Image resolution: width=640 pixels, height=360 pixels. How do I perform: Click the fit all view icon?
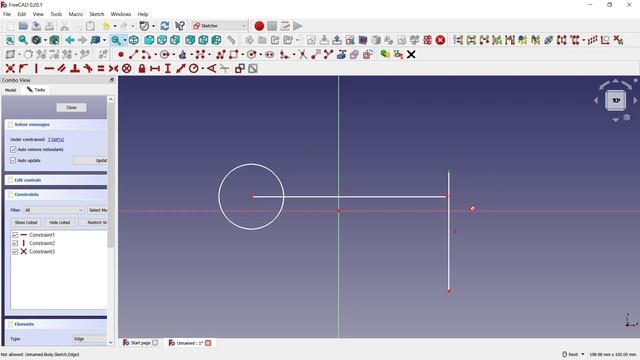click(10, 40)
